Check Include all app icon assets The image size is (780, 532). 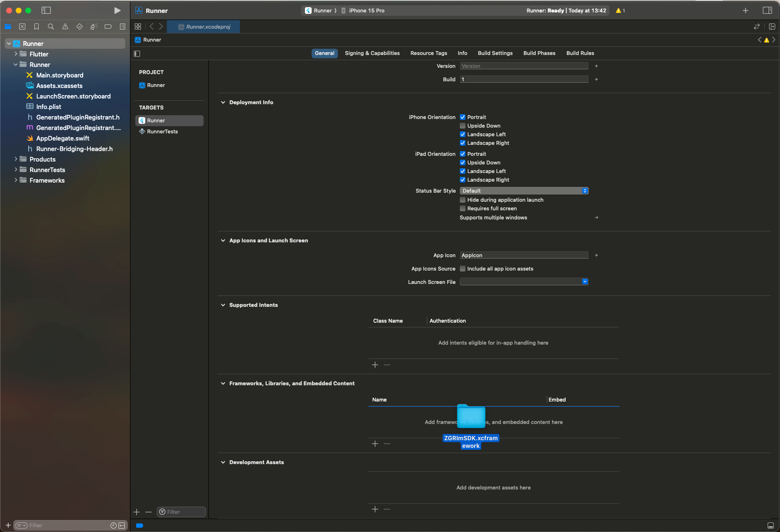click(463, 269)
